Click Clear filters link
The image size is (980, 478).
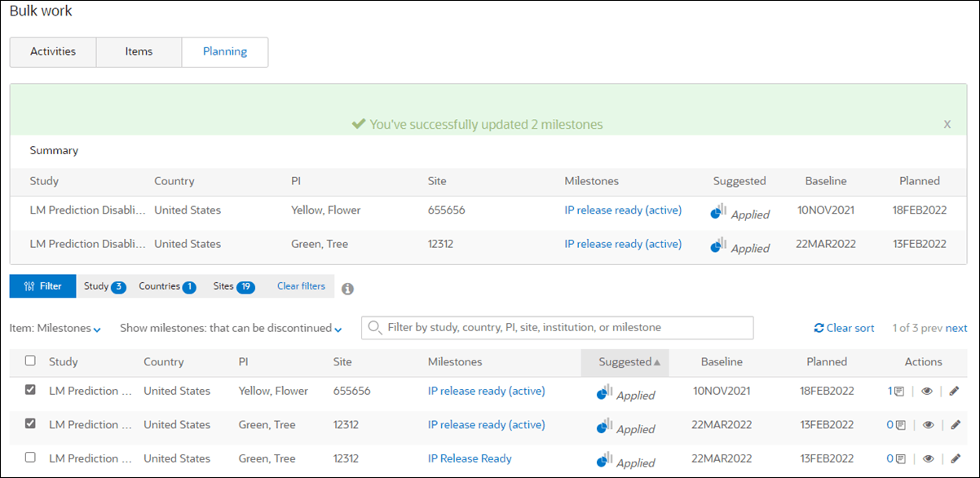click(301, 286)
